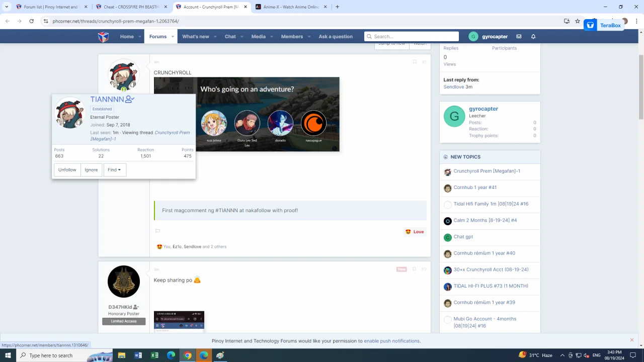Click the Unfollow button

pyautogui.click(x=67, y=170)
